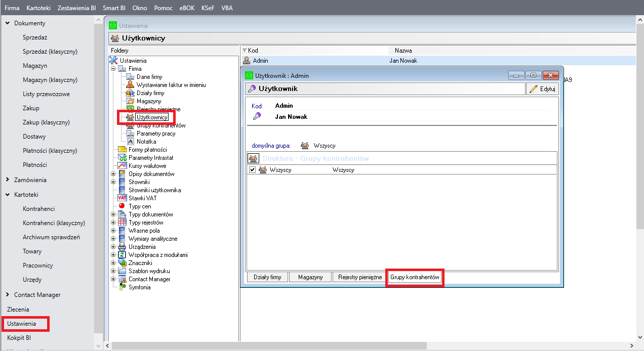Select the Formy płatności icon

[x=122, y=150]
